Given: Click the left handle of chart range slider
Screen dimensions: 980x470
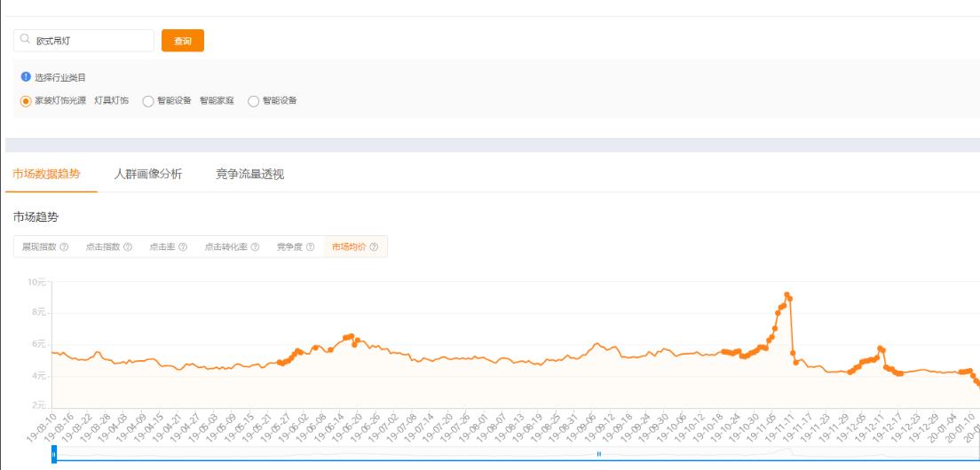Looking at the screenshot, I should pos(54,454).
